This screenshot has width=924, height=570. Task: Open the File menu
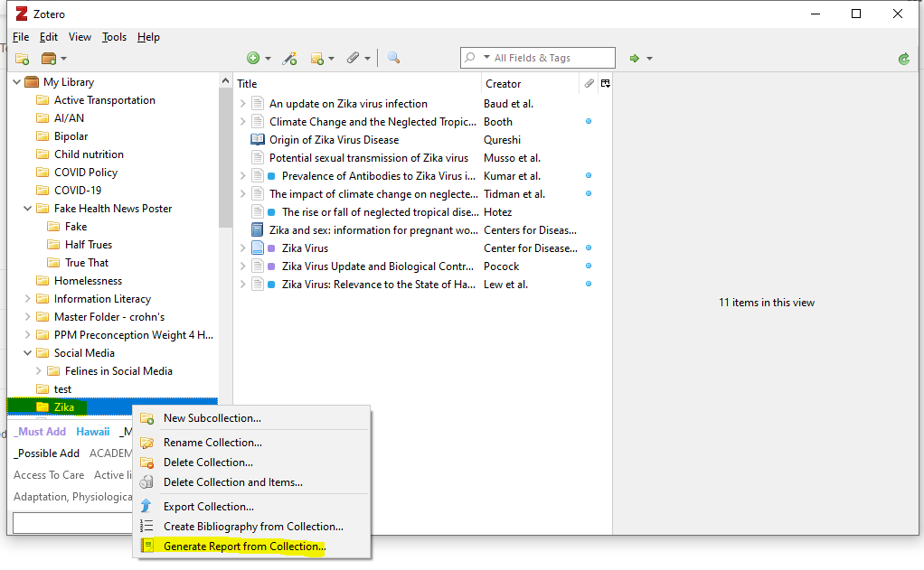point(21,37)
